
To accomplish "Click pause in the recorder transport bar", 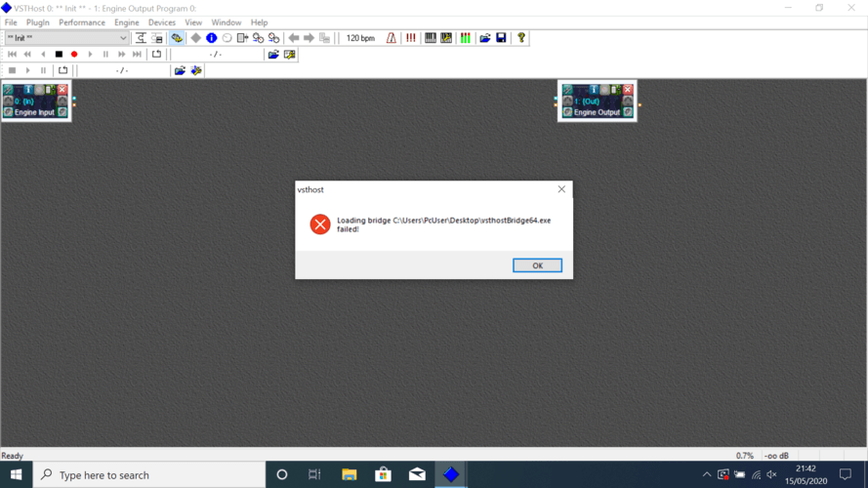I will 43,70.
